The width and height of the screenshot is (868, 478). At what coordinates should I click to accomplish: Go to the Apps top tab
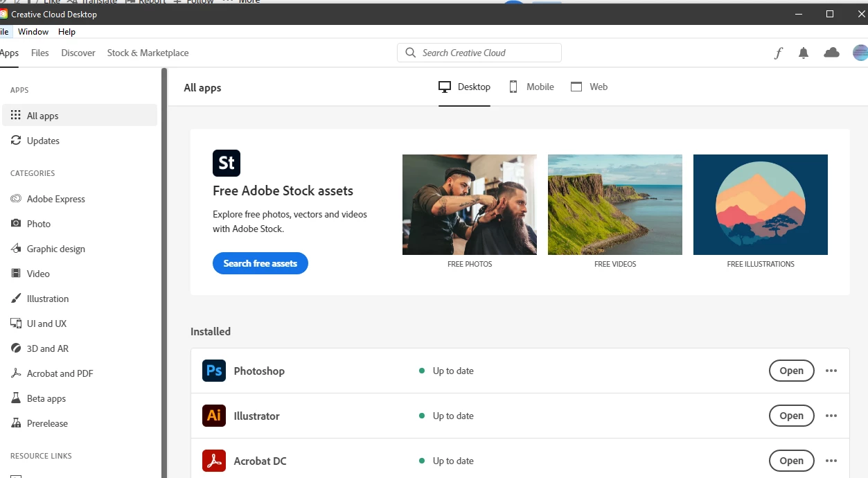tap(9, 53)
